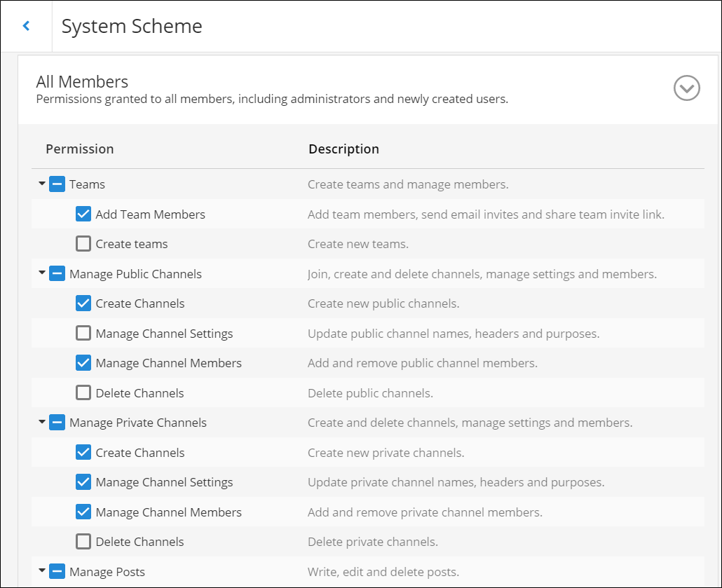Uncheck Manage Channel Members for public channels
The height and width of the screenshot is (588, 722).
(83, 363)
